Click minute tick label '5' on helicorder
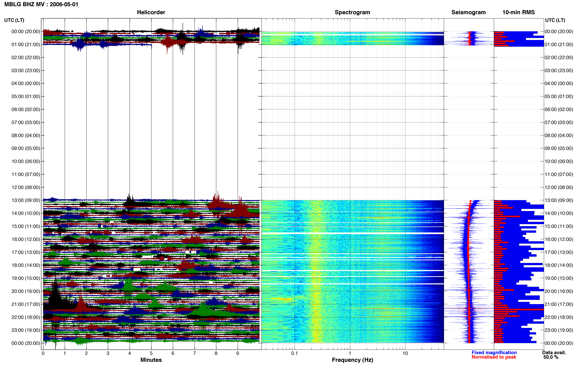 [151, 353]
